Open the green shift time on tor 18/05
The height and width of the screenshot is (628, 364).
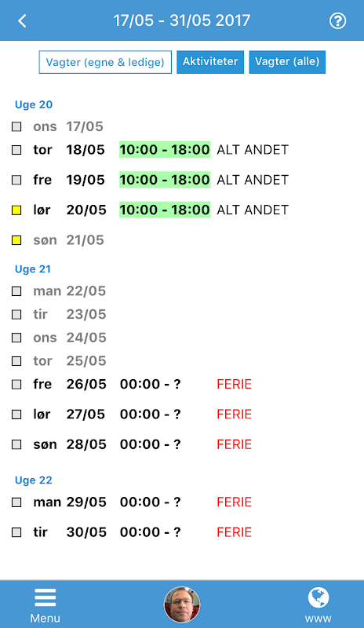[165, 150]
